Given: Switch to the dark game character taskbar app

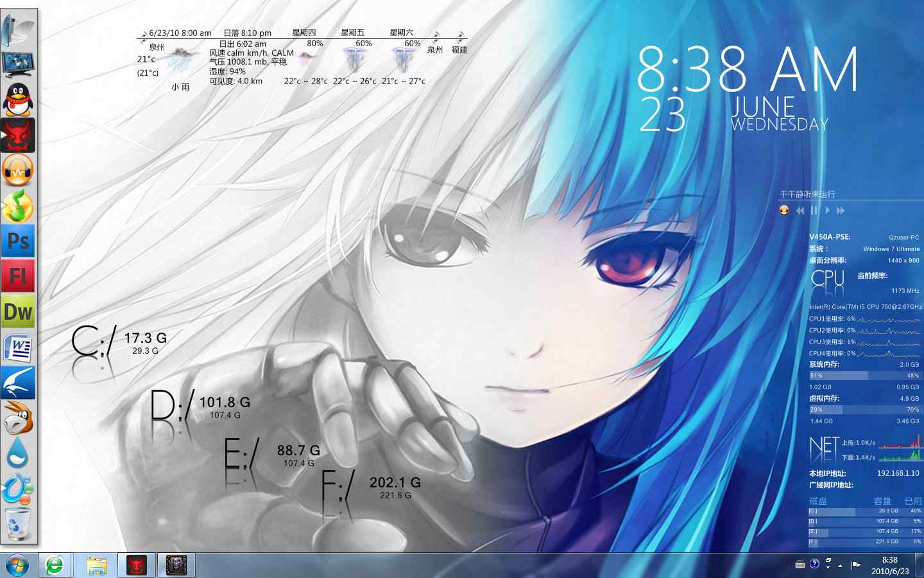Looking at the screenshot, I should (176, 566).
